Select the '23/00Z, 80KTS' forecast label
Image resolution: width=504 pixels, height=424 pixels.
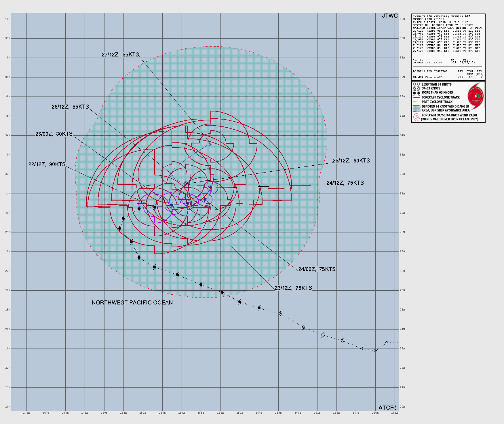54,134
